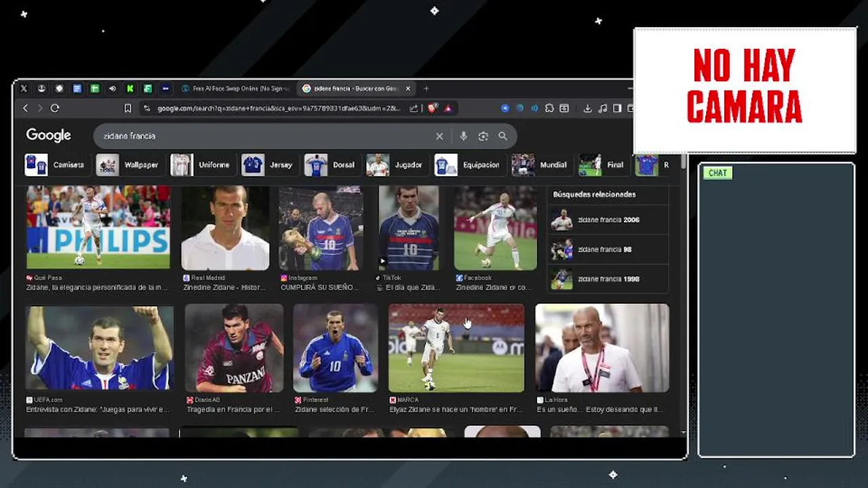The width and height of the screenshot is (868, 488).
Task: Select the Wallpaper filter chip
Action: click(128, 165)
